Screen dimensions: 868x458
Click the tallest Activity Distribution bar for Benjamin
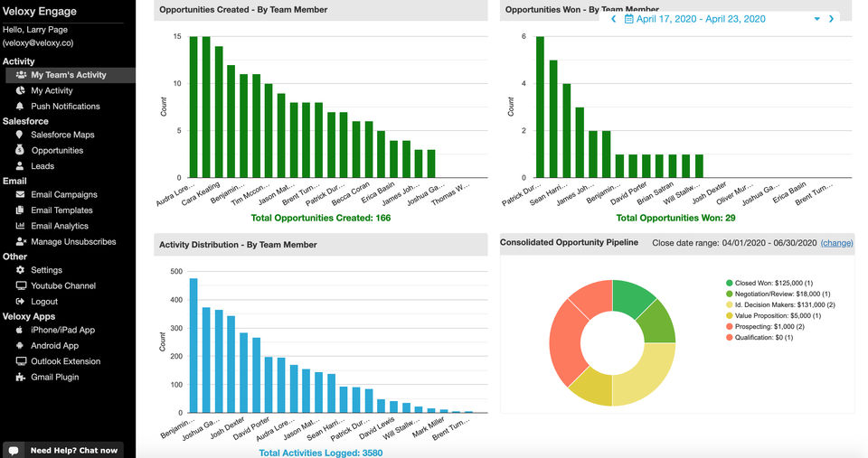(193, 345)
